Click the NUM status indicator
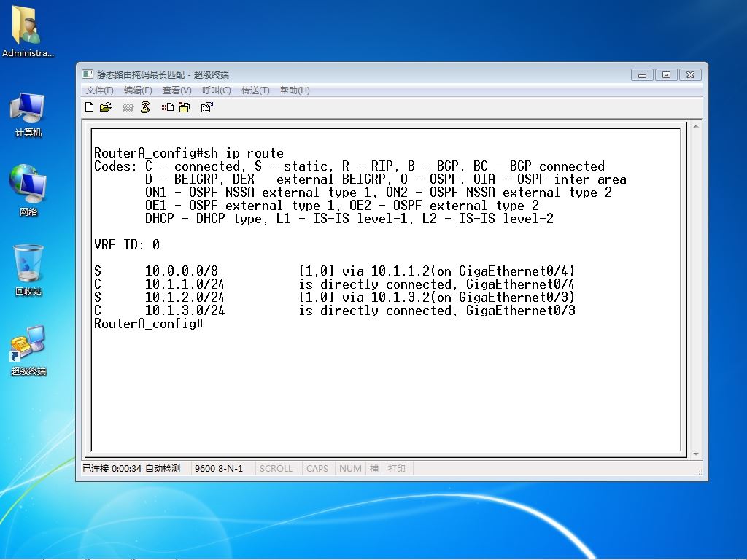This screenshot has height=560, width=747. pyautogui.click(x=350, y=469)
